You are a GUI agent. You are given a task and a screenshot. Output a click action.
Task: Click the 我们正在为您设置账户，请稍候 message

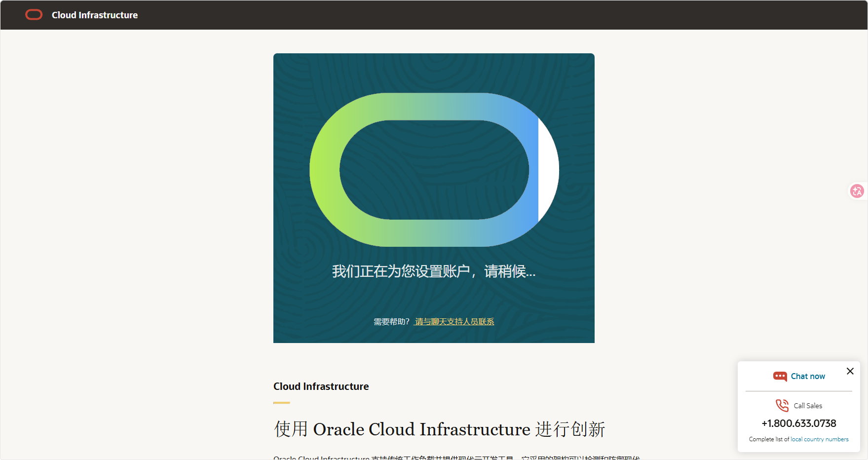[x=434, y=271]
